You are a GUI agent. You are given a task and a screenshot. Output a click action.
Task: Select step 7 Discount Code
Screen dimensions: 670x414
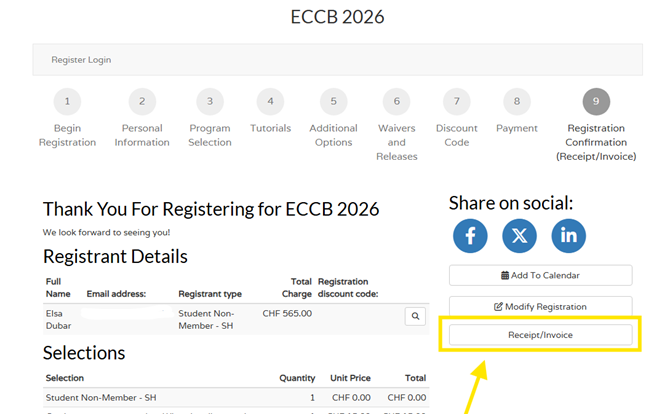tap(456, 101)
